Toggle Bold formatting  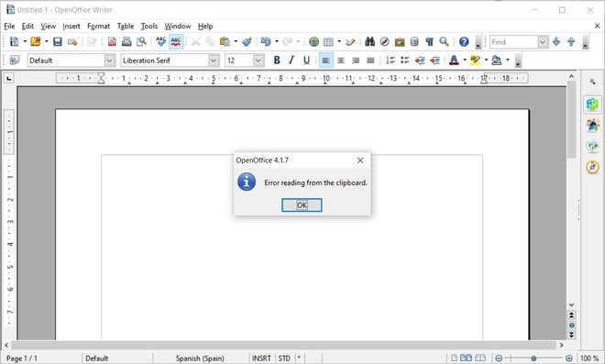pyautogui.click(x=277, y=61)
